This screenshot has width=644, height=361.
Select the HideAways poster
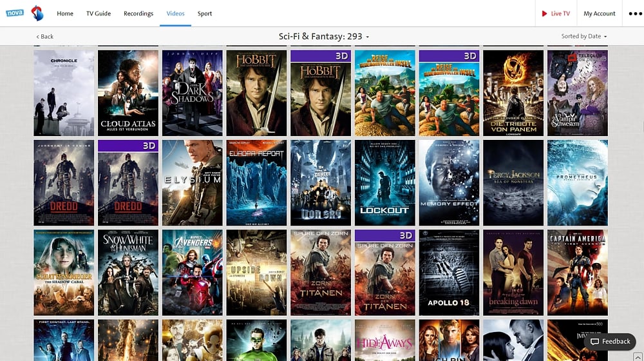click(385, 340)
